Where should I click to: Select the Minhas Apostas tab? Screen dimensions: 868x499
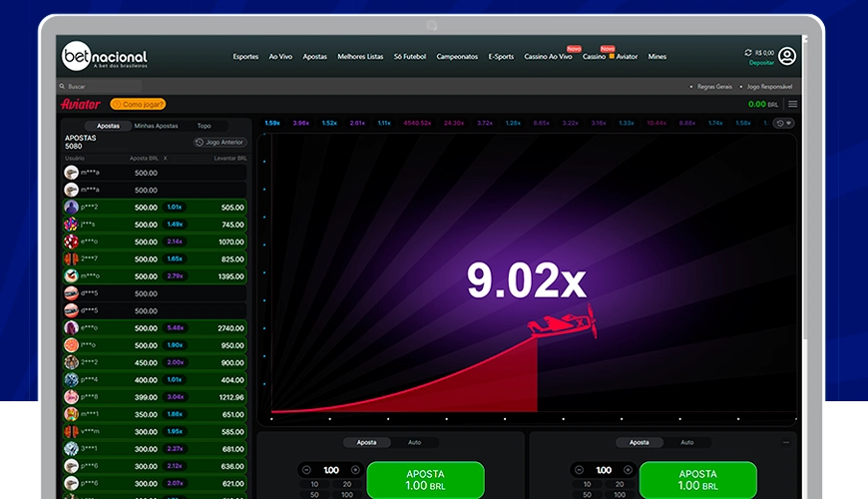[x=156, y=126]
